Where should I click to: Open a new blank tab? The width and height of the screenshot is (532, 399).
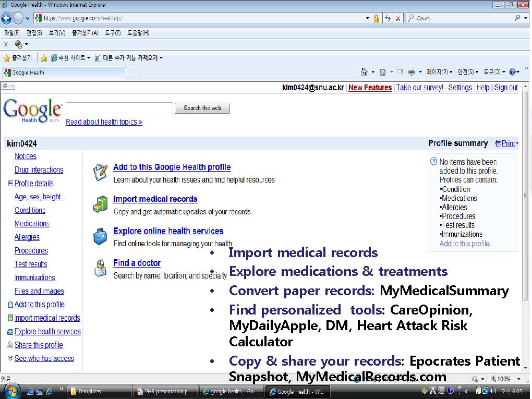point(132,73)
